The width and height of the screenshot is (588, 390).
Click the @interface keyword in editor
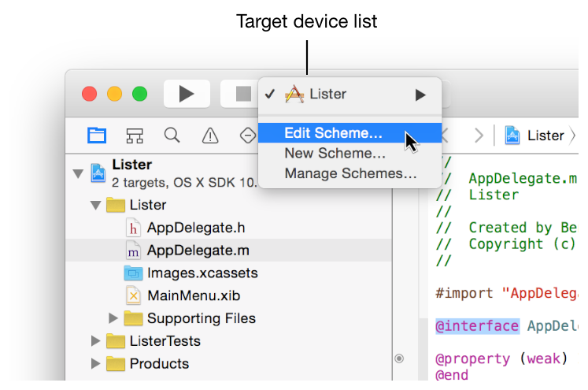(x=477, y=326)
